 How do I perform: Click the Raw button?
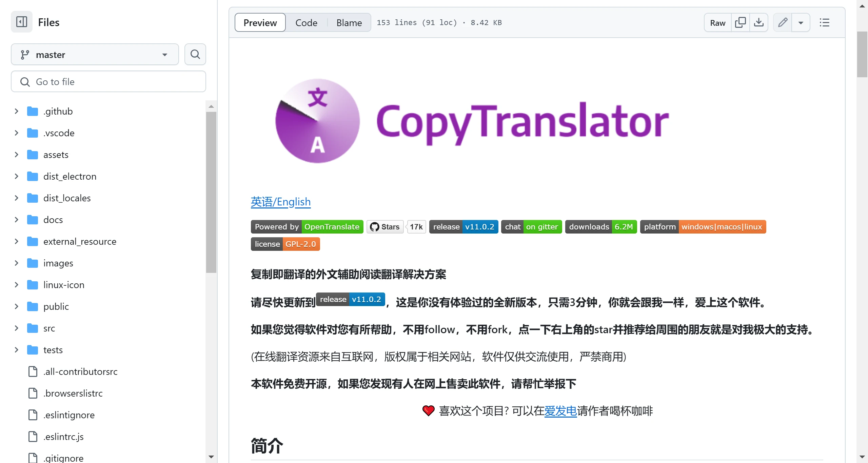point(717,22)
